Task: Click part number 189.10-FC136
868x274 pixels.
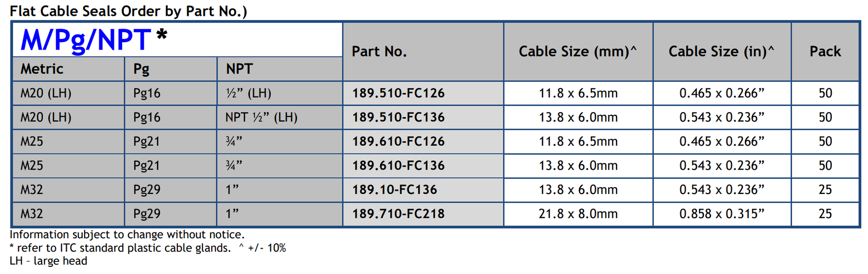Action: click(x=395, y=189)
